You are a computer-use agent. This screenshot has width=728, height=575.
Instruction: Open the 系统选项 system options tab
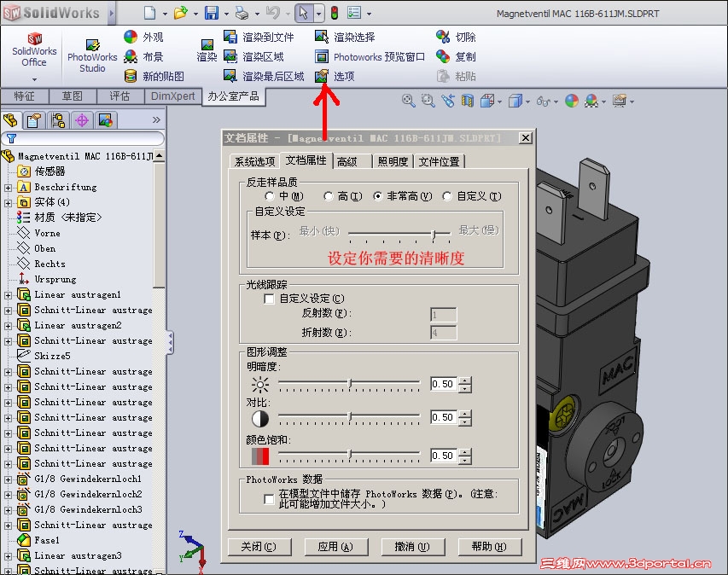click(255, 161)
